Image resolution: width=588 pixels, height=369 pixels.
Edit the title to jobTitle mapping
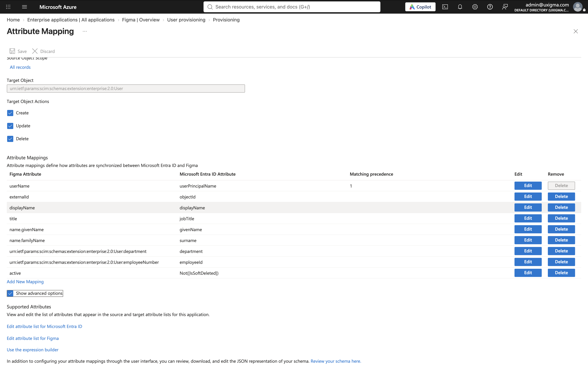pos(528,218)
